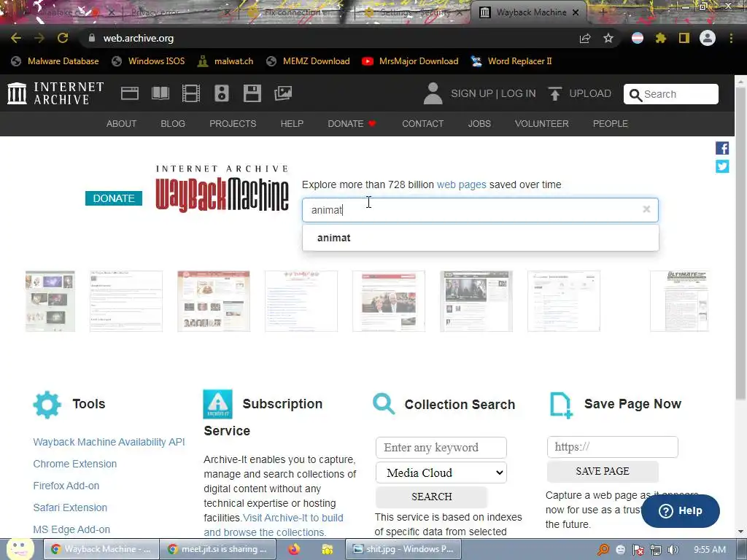Open the Internet Archive logo home

[x=55, y=93]
